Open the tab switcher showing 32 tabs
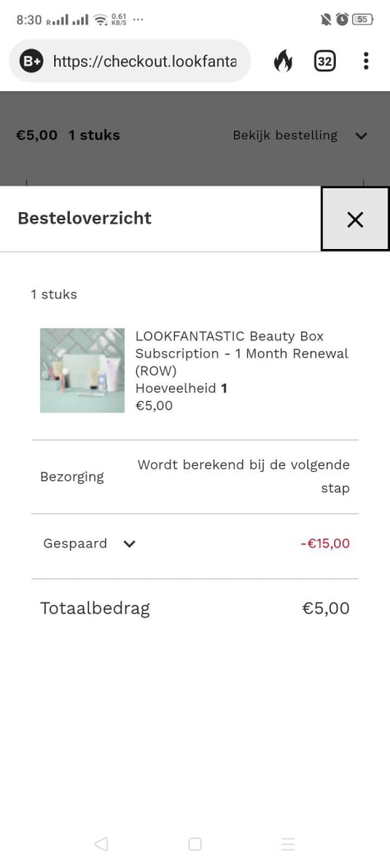Screen dimensions: 390x868 (324, 62)
